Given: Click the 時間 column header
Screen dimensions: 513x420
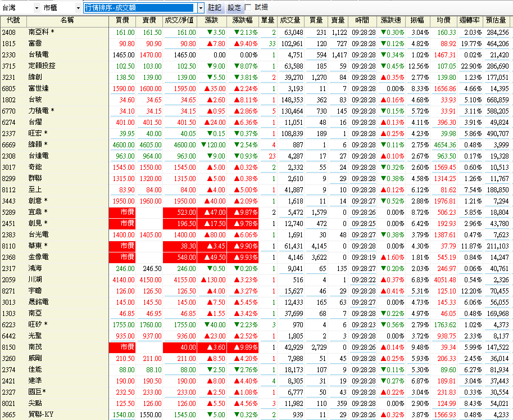Looking at the screenshot, I should point(363,20).
